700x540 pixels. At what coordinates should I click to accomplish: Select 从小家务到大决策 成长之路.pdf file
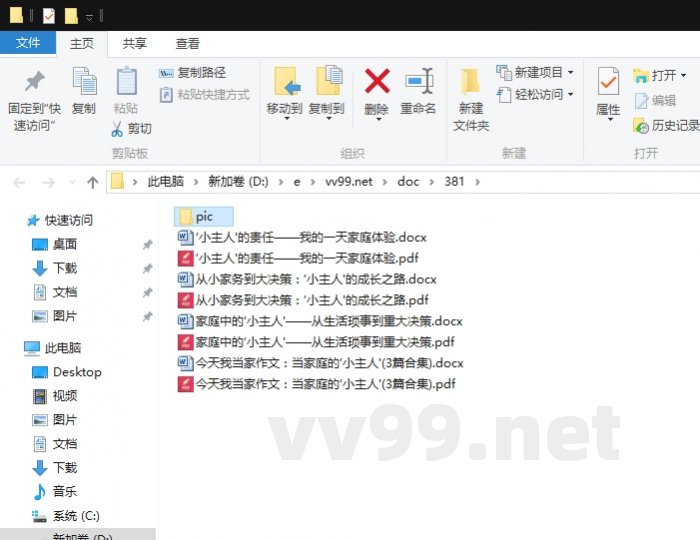[303, 300]
